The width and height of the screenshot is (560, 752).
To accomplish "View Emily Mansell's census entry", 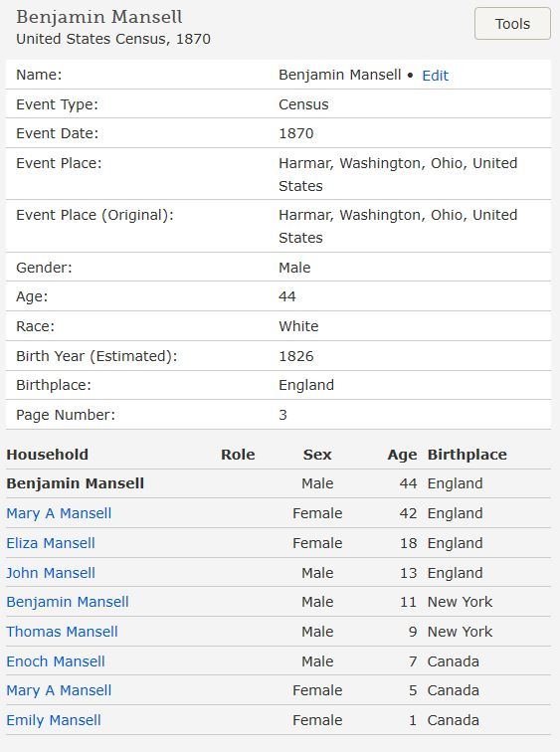I will pyautogui.click(x=54, y=720).
